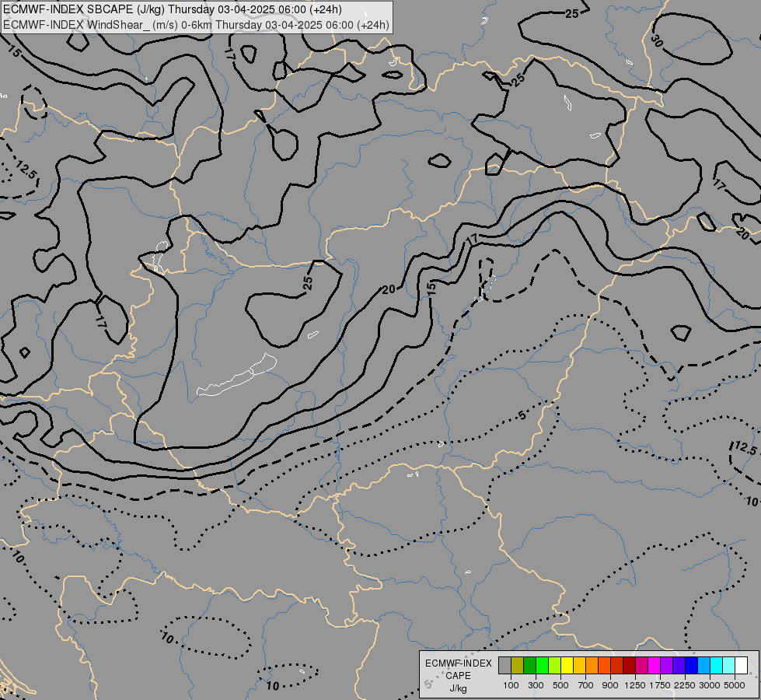Click the orange swatch above the 700 label

[592, 665]
